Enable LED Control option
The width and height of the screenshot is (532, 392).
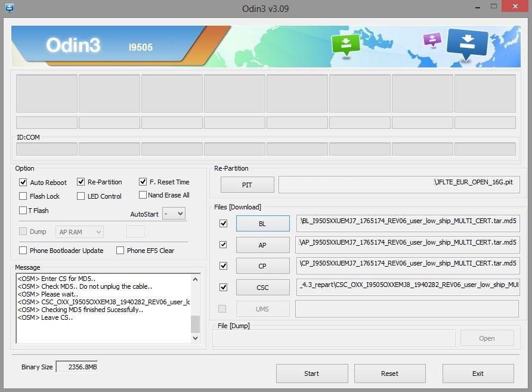coord(81,196)
